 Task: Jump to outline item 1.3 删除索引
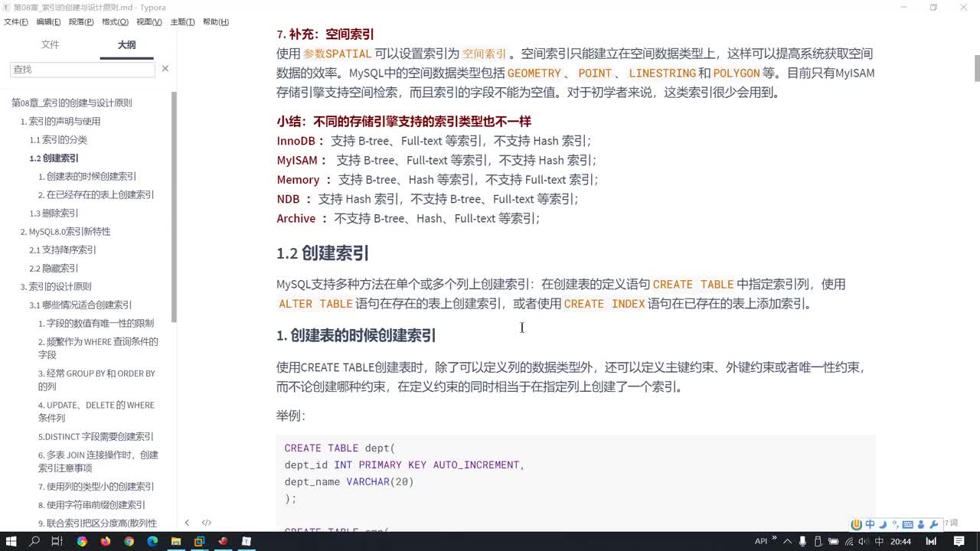point(54,213)
